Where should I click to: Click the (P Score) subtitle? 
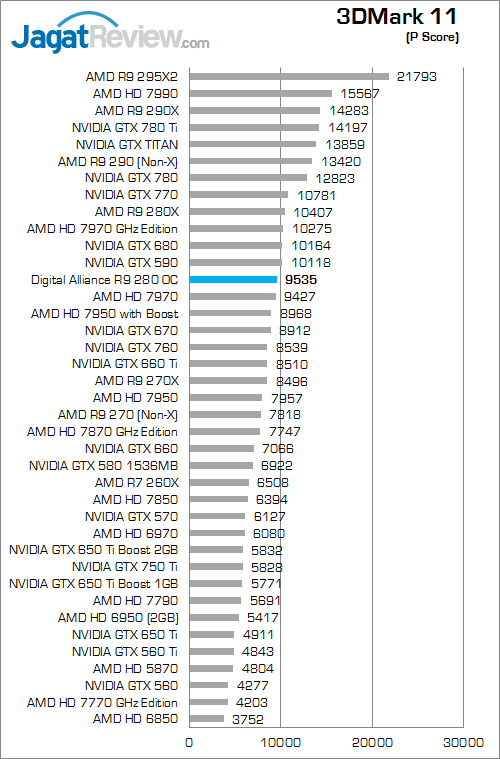click(432, 37)
